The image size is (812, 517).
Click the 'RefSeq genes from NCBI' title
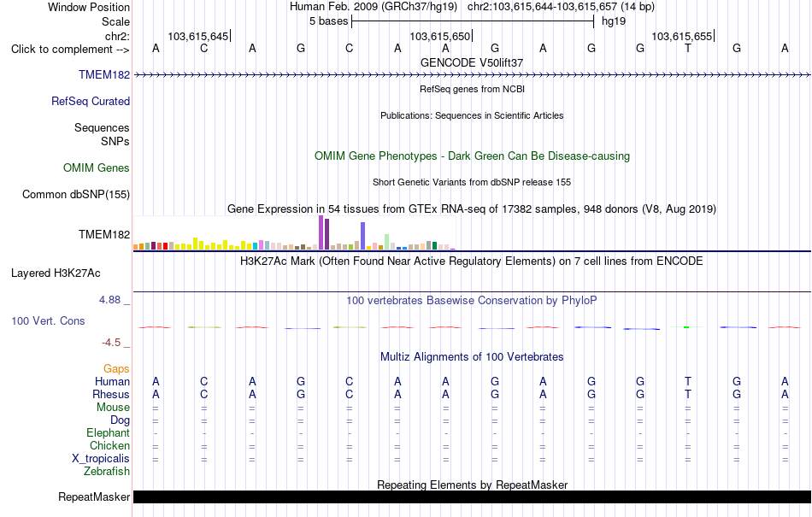472,89
